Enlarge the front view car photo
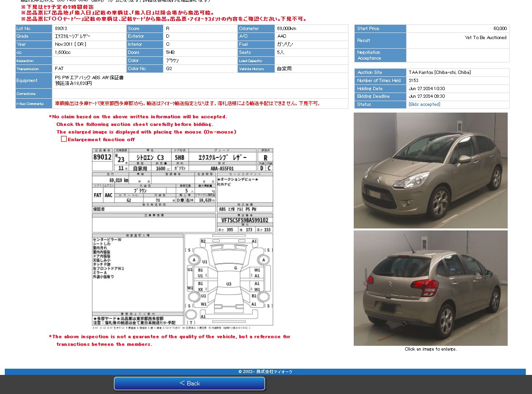 430,170
